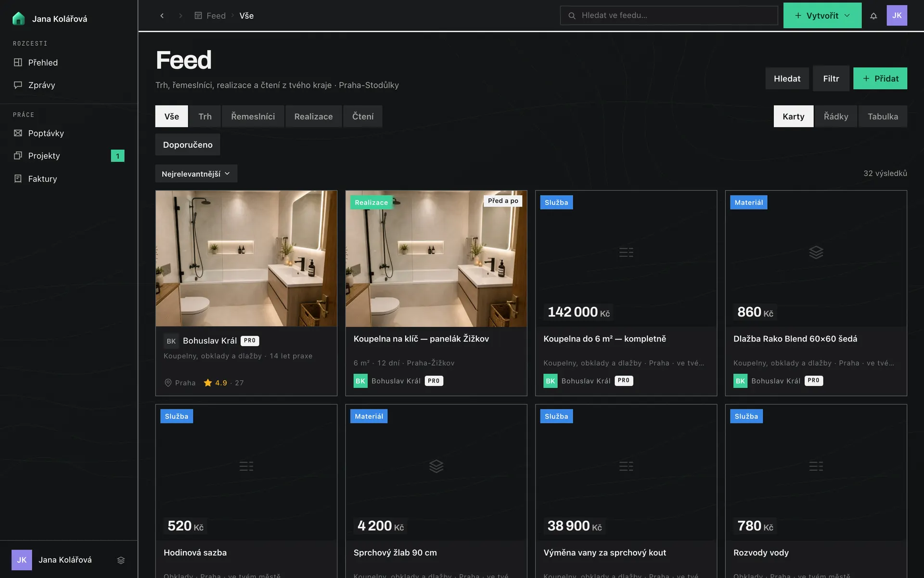Select the Čtení tab
924x578 pixels.
363,116
